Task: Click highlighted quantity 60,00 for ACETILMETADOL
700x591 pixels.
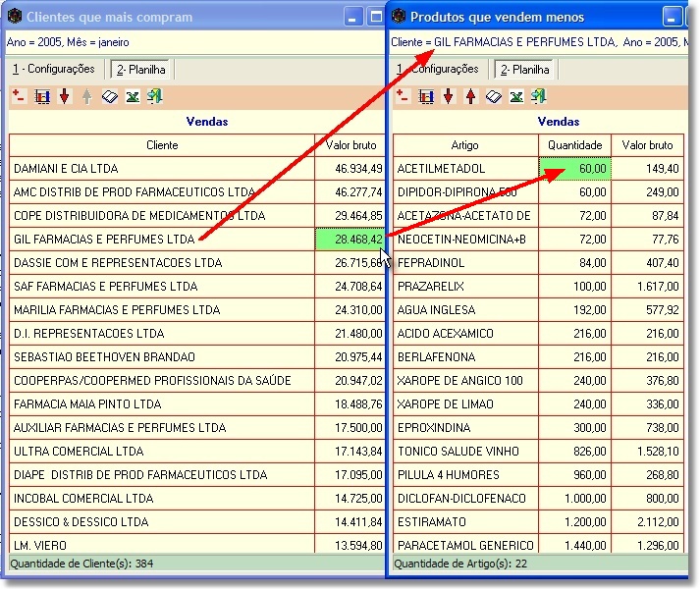Action: (x=574, y=169)
